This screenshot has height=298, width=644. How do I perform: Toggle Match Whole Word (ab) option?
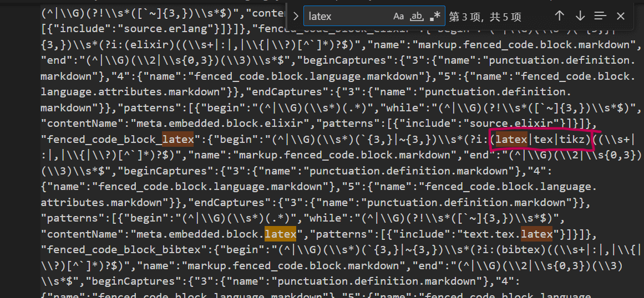tap(417, 17)
